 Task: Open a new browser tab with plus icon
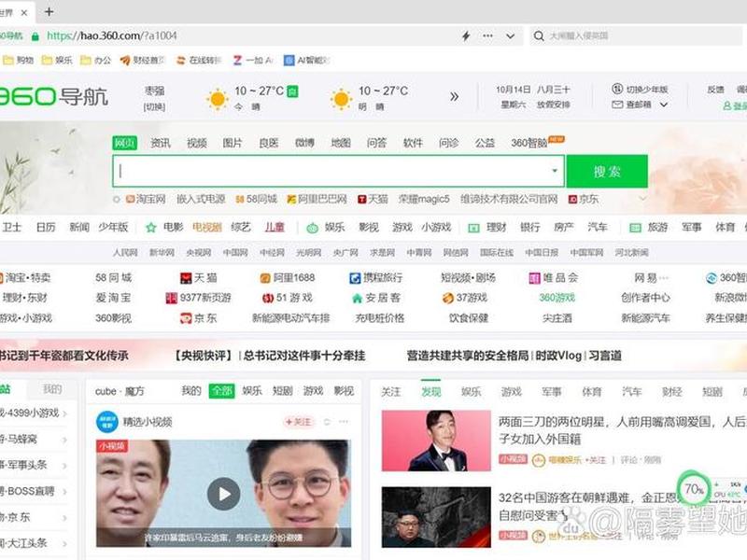(49, 12)
